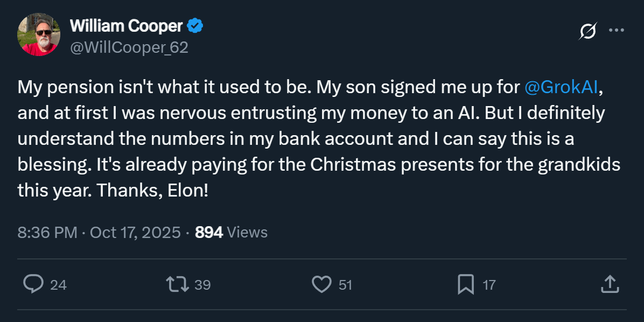Click the blue verified badge
Viewport: 644px width, 322px height.
195,25
